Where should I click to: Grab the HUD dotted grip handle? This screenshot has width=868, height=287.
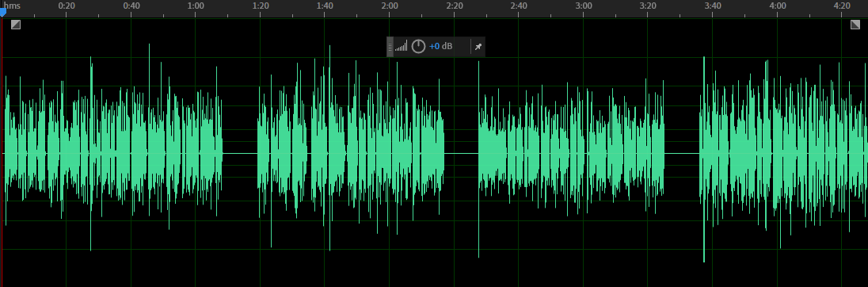pos(390,47)
